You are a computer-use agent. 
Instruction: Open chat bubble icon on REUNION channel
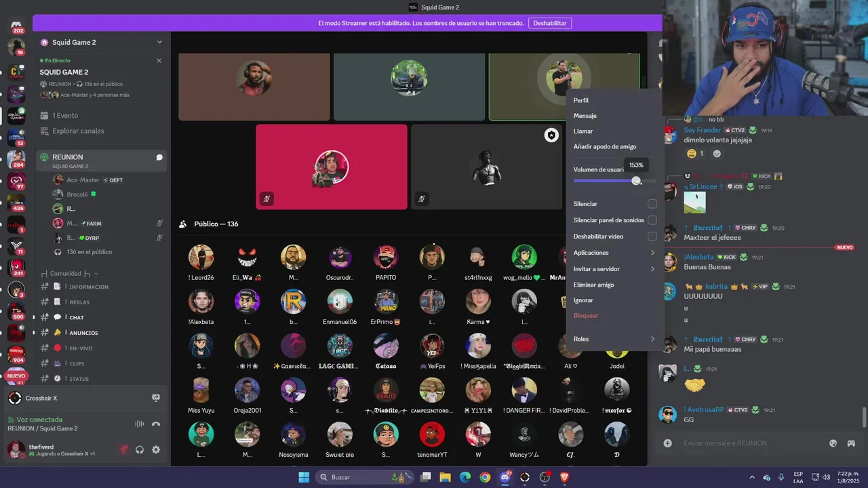pyautogui.click(x=159, y=157)
